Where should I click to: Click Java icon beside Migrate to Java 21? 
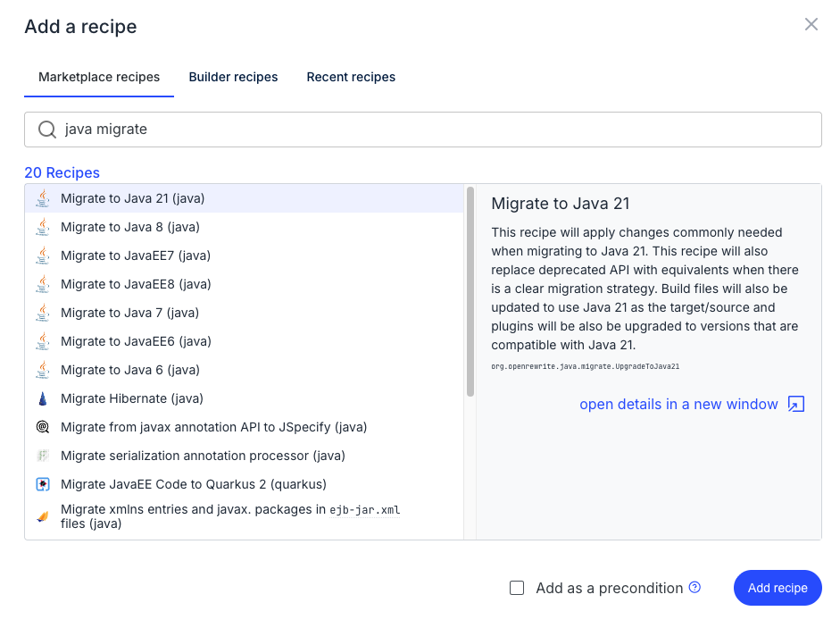[43, 198]
